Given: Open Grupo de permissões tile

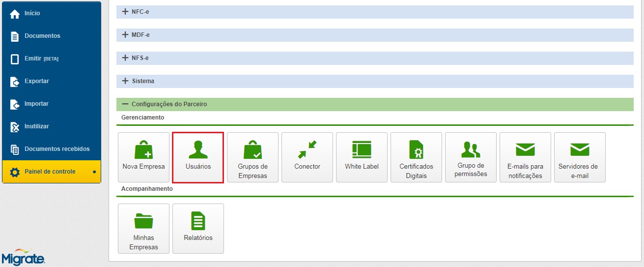Looking at the screenshot, I should (471, 157).
